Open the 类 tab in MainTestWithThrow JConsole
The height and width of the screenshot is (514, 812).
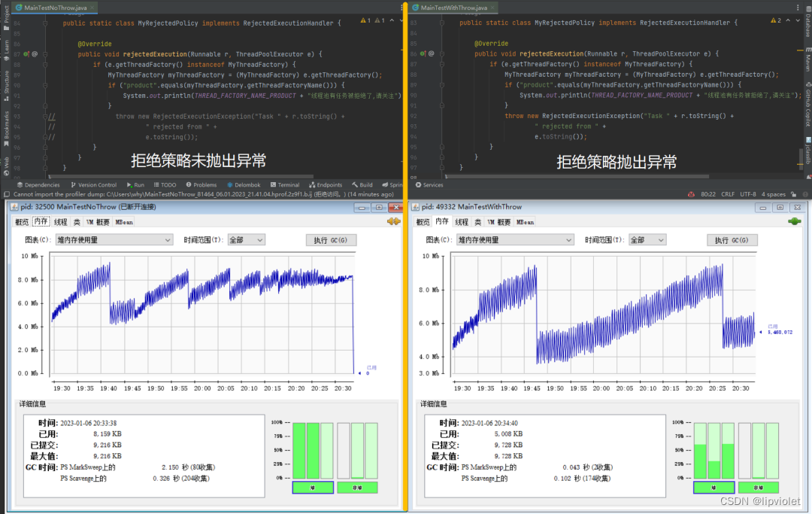(x=477, y=222)
